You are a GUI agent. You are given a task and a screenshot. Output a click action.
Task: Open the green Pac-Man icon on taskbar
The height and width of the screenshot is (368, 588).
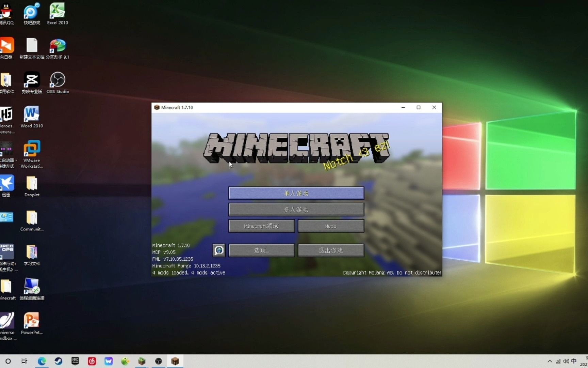click(x=125, y=361)
